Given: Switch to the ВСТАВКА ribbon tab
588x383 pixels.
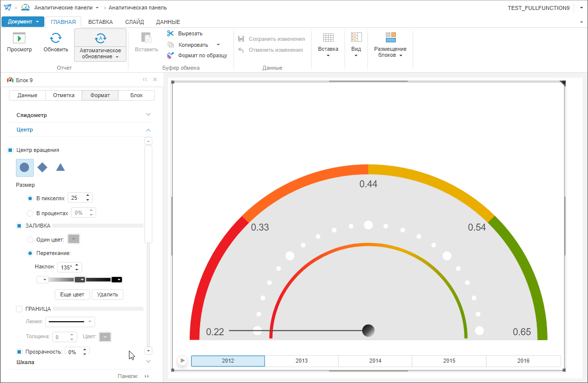Looking at the screenshot, I should point(100,22).
